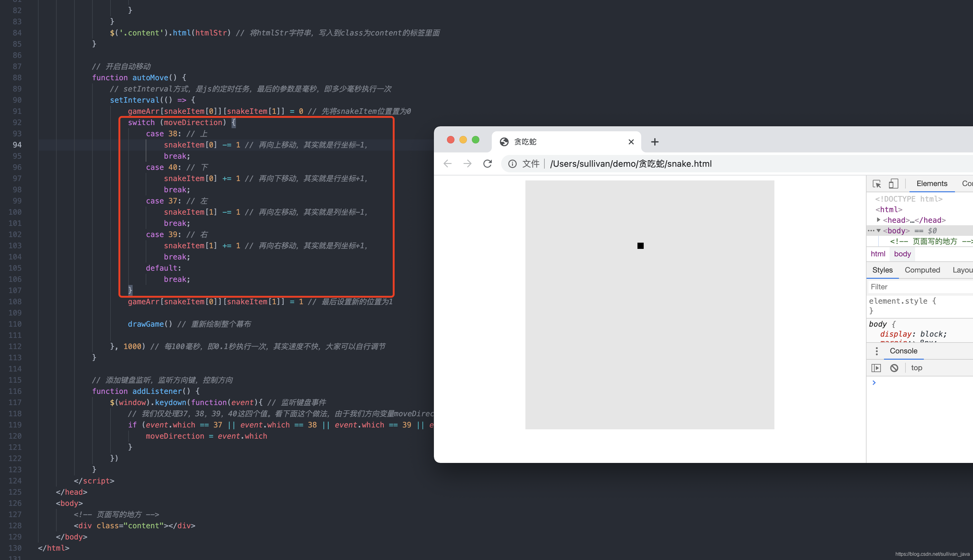
Task: Close the 贪吃蛇 browser tab
Action: coord(631,142)
